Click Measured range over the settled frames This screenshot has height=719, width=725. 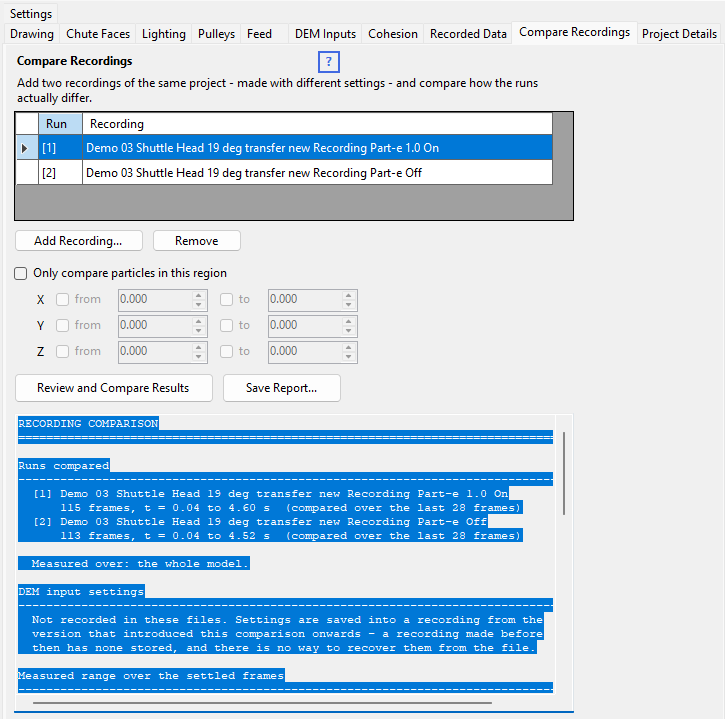(x=151, y=676)
